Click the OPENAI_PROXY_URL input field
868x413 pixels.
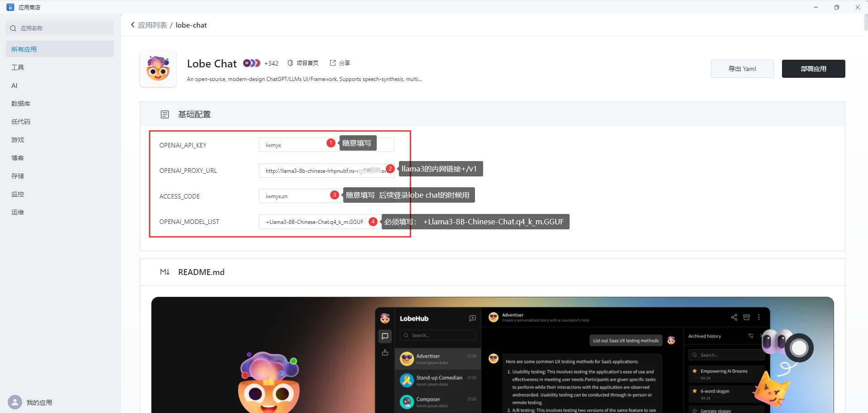(x=326, y=171)
